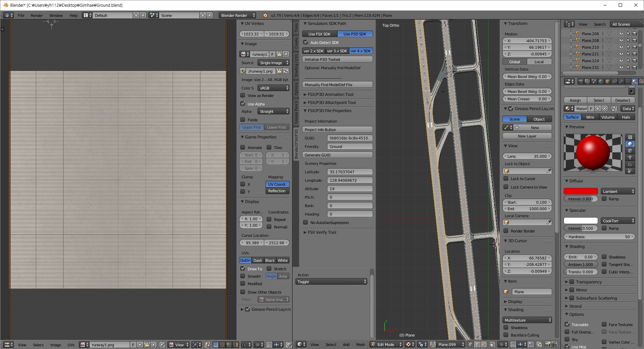Hide Plane.206 with its eye toggle
This screenshot has height=349, width=644.
pyautogui.click(x=621, y=33)
